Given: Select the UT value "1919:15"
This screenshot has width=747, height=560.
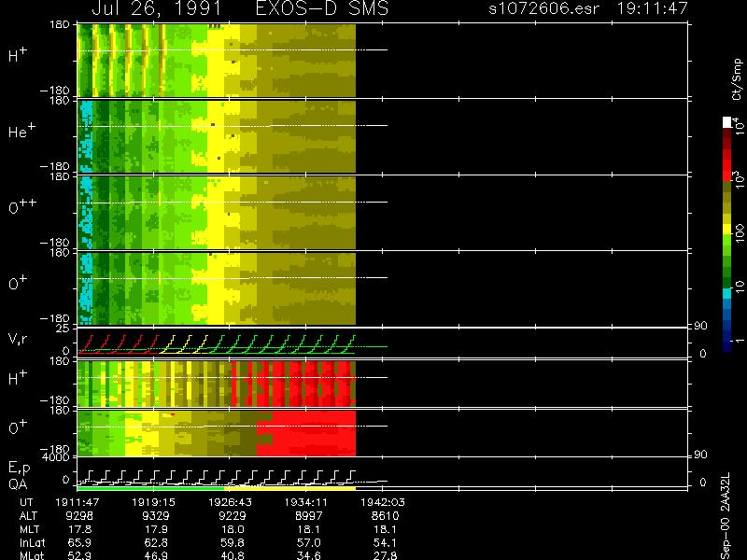Looking at the screenshot, I should [x=153, y=502].
